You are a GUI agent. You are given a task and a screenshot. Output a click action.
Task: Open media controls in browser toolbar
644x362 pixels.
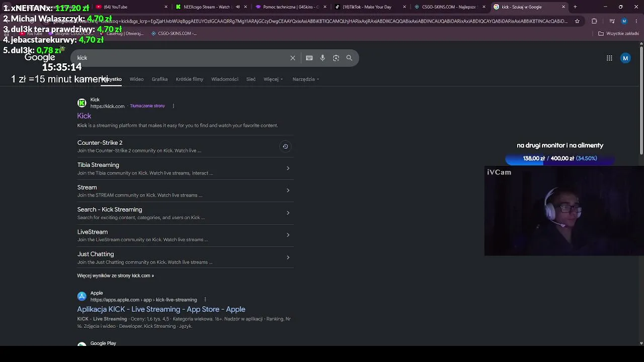click(612, 21)
